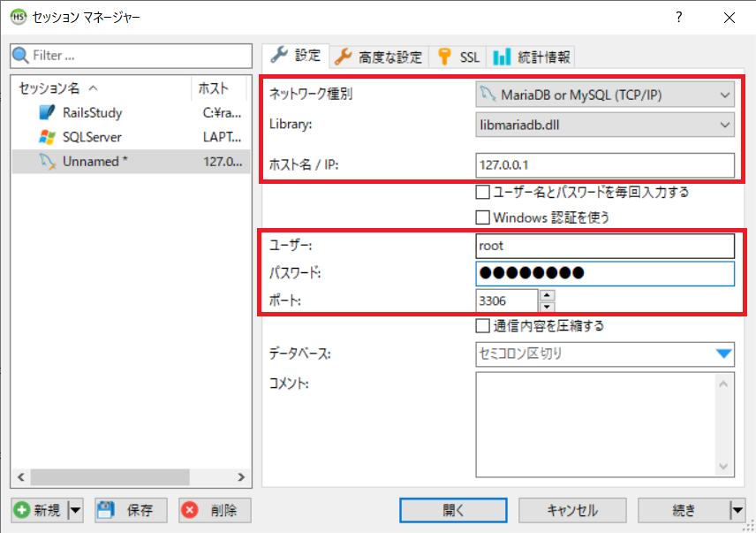Click the 127.0... host cell
Image resolution: width=756 pixels, height=533 pixels.
(x=223, y=162)
